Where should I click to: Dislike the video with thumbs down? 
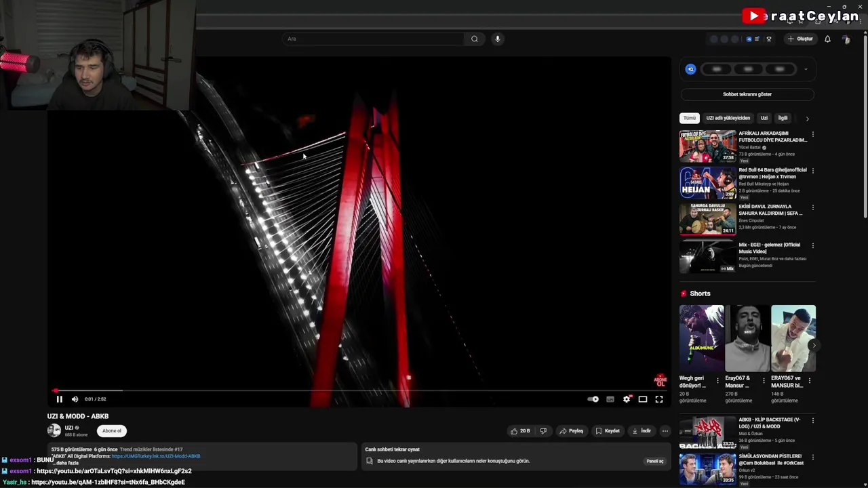pos(543,430)
